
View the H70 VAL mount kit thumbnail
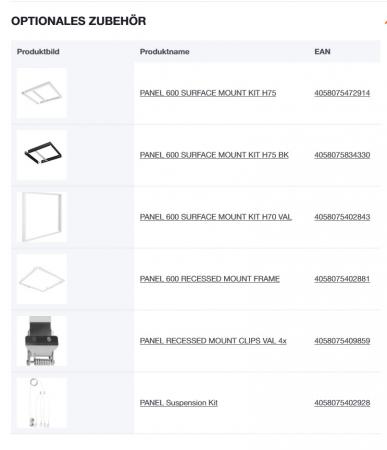click(41, 217)
